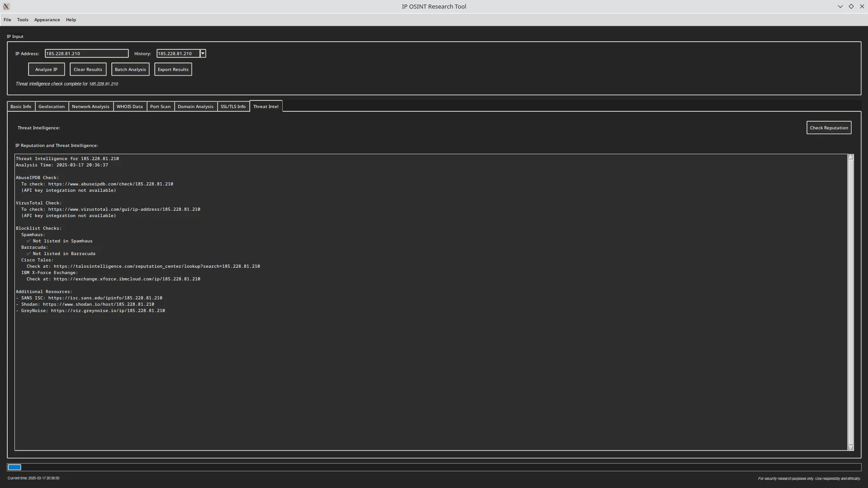Click the 'Threat intelligence check complete' status text

click(x=67, y=84)
